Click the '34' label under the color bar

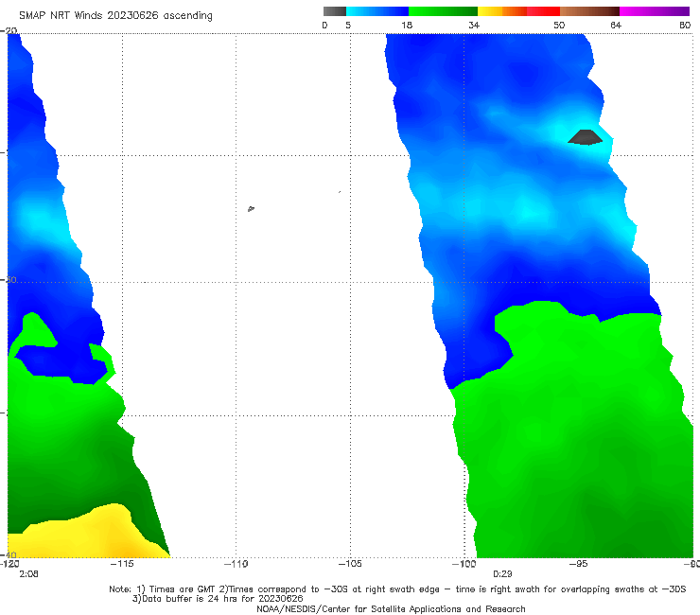coord(474,26)
